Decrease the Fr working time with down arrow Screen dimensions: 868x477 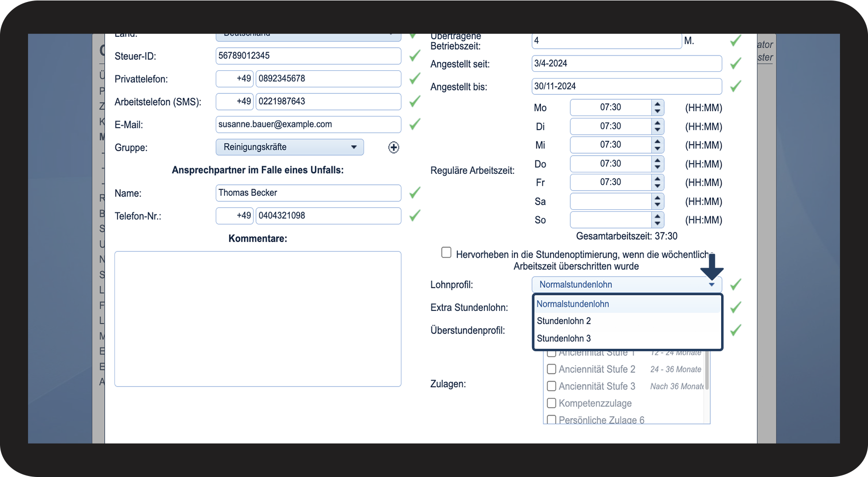point(657,186)
